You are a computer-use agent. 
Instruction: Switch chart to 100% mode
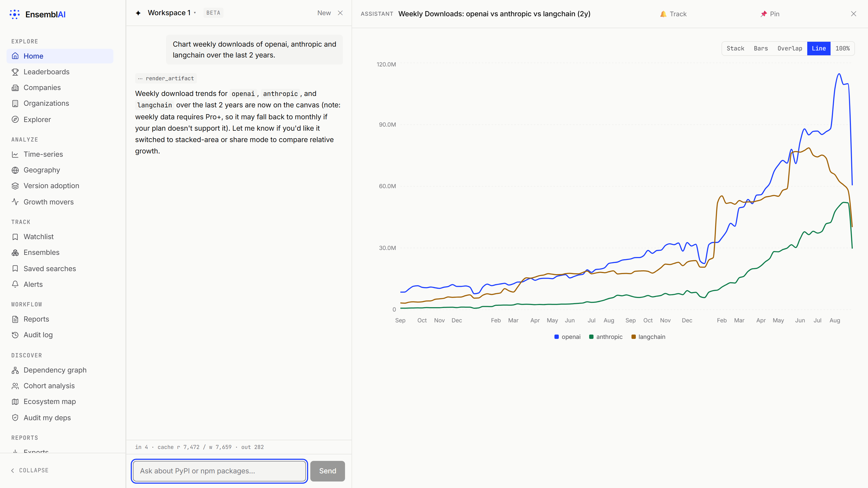843,49
